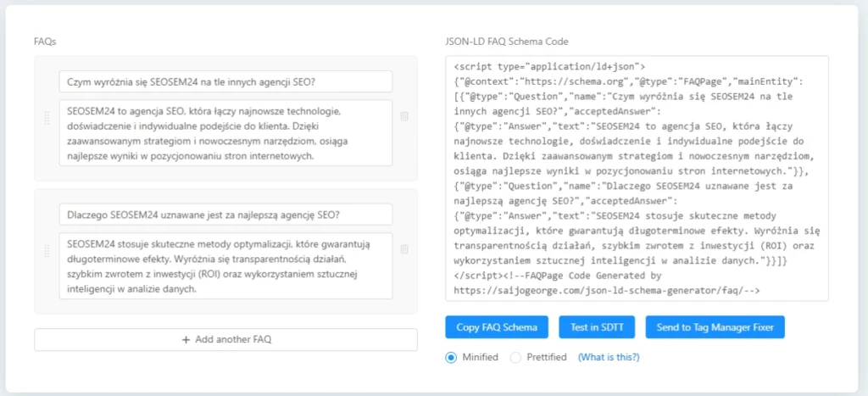Click the Test in SDTT button
Screen dimensions: 868x396
[x=597, y=327]
